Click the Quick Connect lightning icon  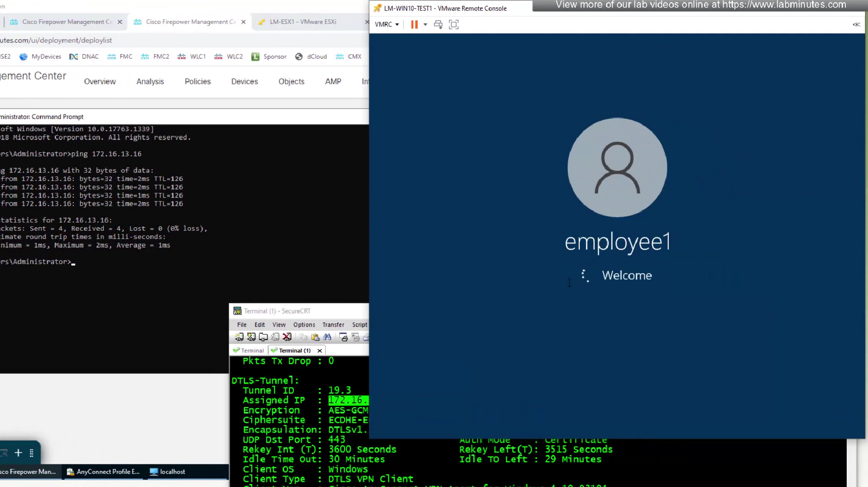pos(251,337)
